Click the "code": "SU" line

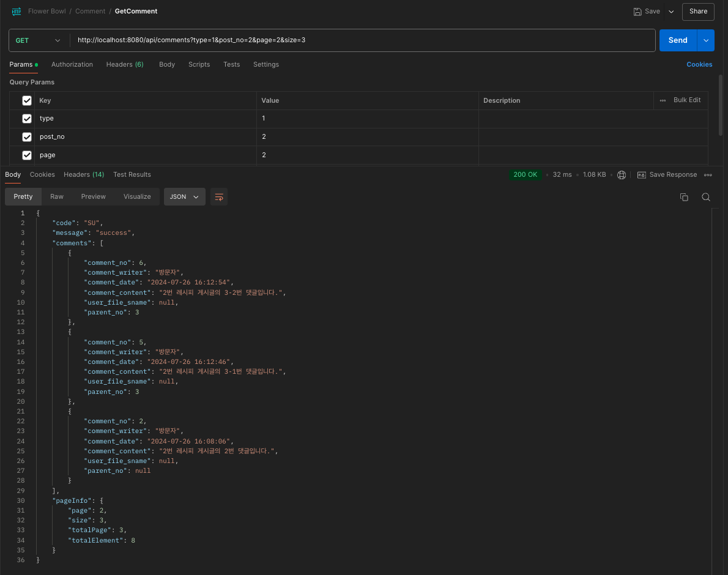(x=78, y=223)
